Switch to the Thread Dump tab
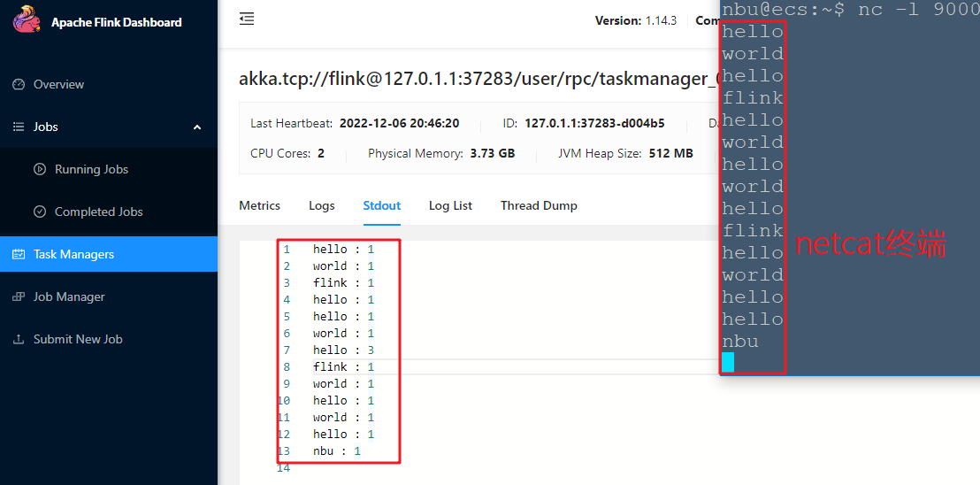 tap(539, 205)
